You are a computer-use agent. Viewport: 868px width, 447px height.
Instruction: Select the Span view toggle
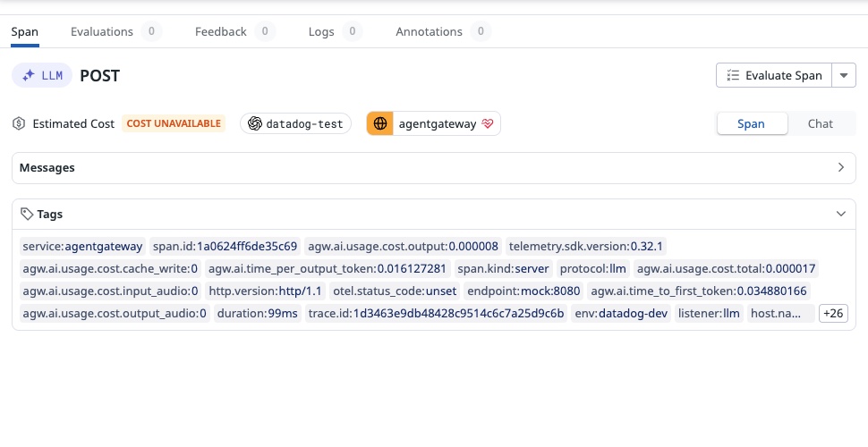pyautogui.click(x=752, y=123)
